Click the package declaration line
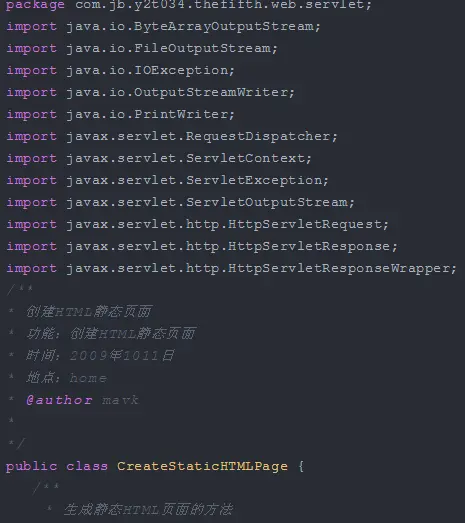This screenshot has width=465, height=523. (x=189, y=5)
